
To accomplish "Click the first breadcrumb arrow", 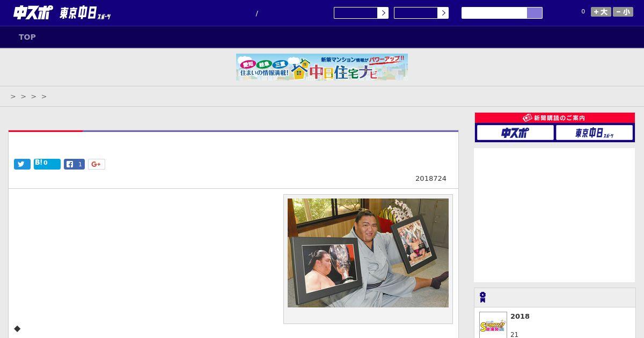I will [13, 97].
